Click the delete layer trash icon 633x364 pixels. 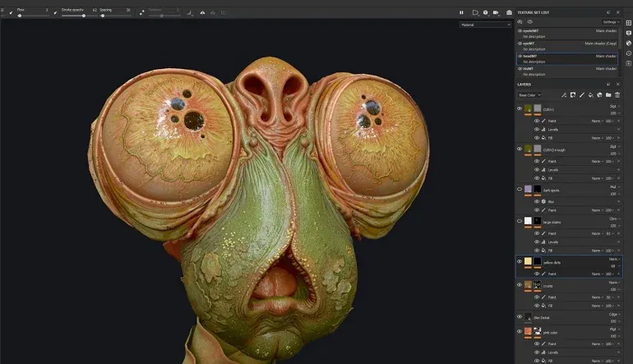(x=617, y=95)
